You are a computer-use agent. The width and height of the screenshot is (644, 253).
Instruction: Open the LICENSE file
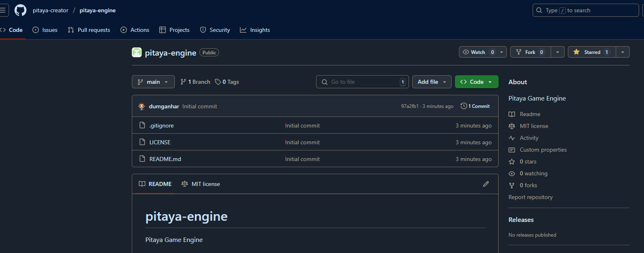tap(160, 142)
